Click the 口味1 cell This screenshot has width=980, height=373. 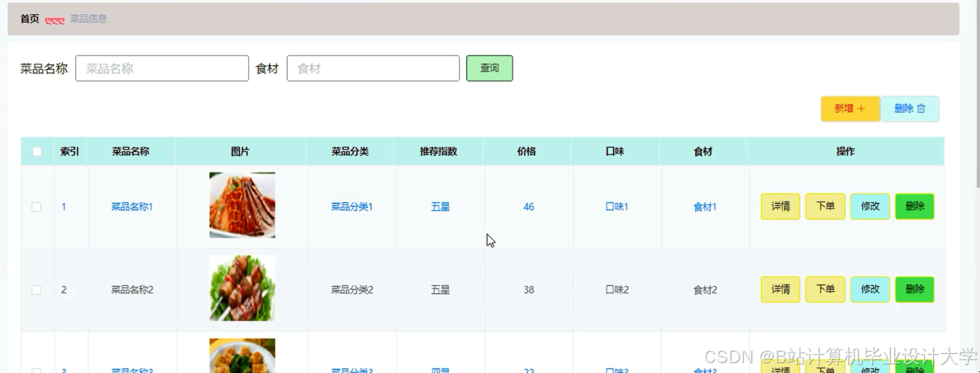point(617,207)
